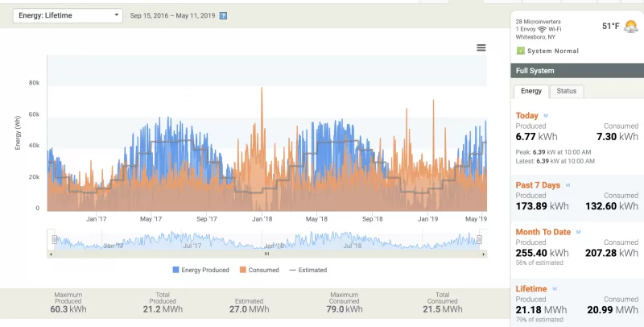Viewport: 644px width, 327px height.
Task: Click the green System Normal checkmark icon
Action: [520, 51]
